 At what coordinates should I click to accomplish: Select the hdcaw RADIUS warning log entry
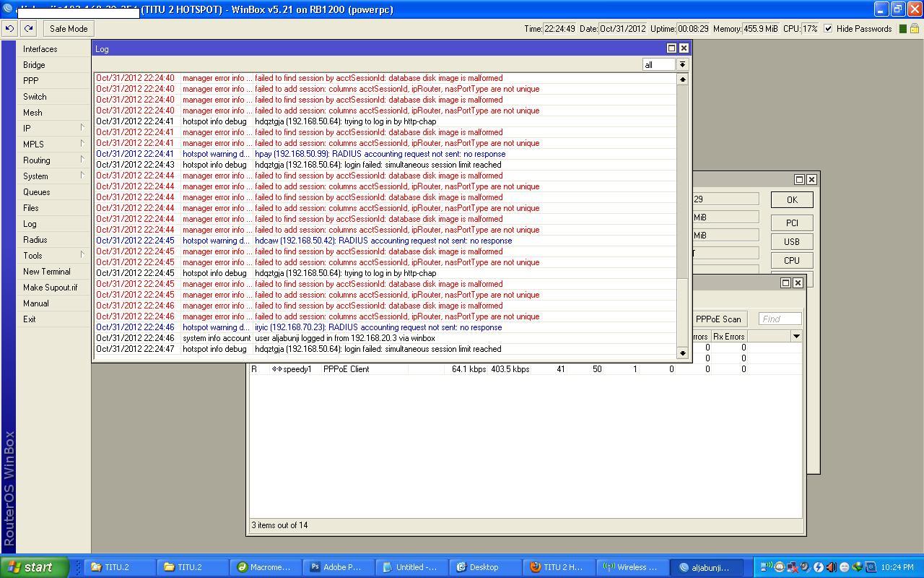coord(385,241)
